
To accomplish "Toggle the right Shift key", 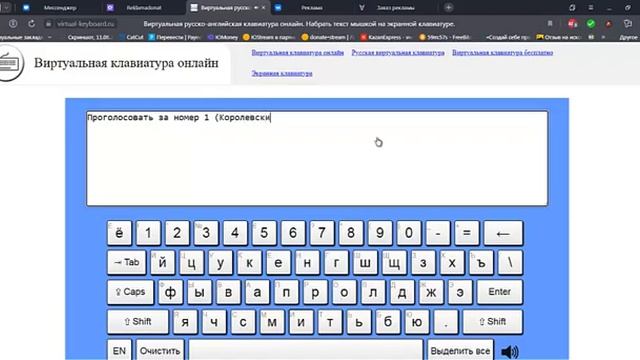I will pos(493,322).
